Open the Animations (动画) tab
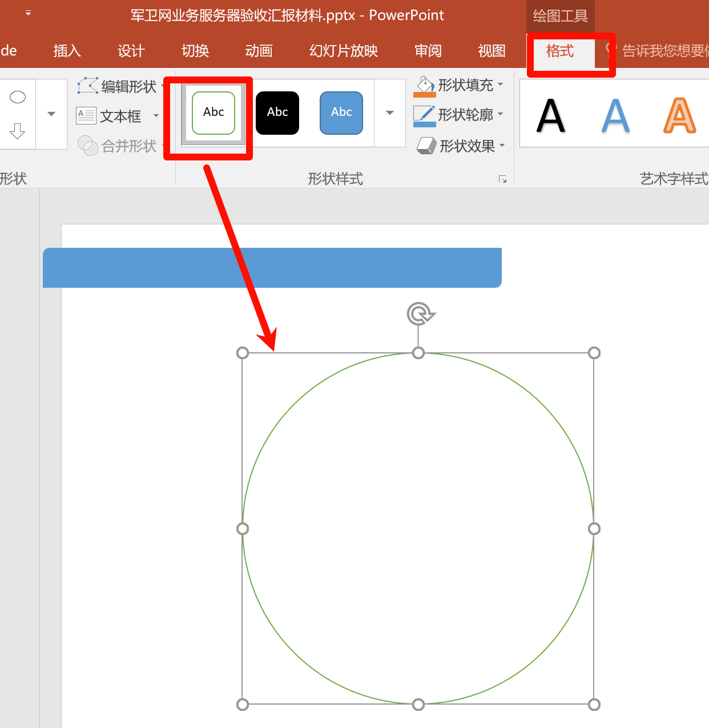 tap(259, 51)
